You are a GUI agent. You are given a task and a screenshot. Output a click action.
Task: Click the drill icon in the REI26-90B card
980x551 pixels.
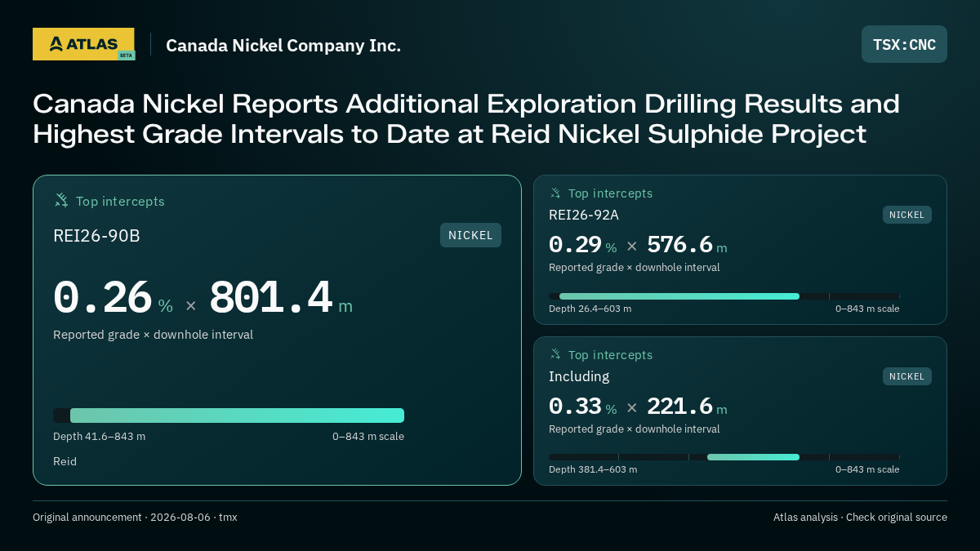61,200
